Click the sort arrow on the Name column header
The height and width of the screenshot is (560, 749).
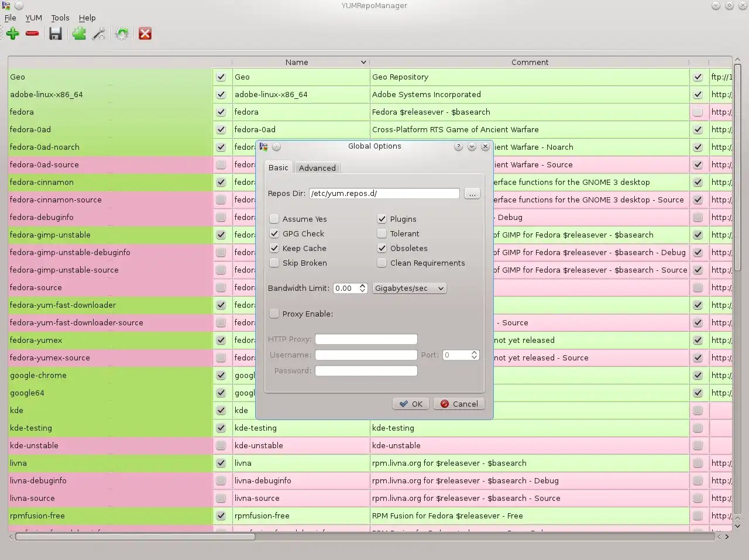pos(363,62)
